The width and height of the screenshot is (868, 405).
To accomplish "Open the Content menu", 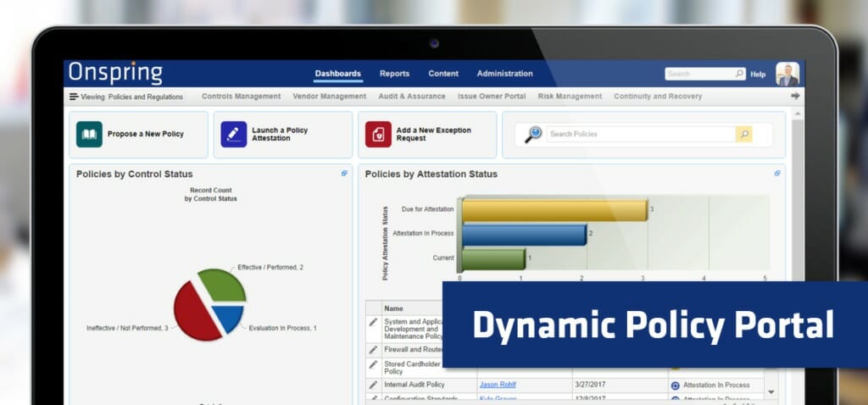I will pos(443,74).
